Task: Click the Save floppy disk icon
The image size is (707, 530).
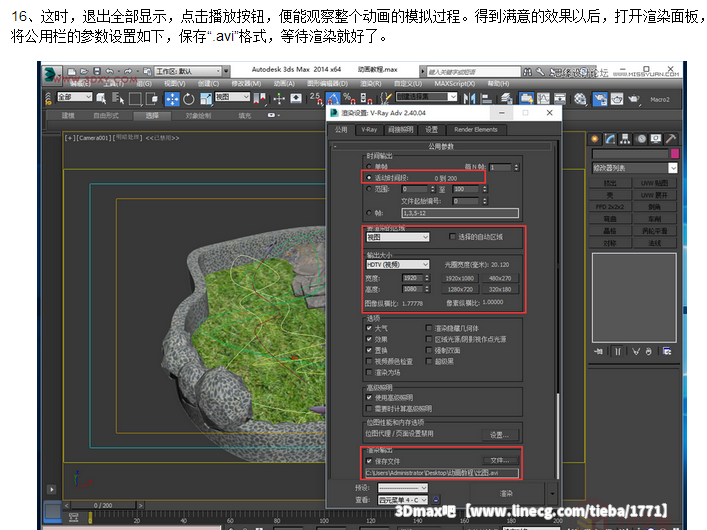Action: pyautogui.click(x=96, y=71)
